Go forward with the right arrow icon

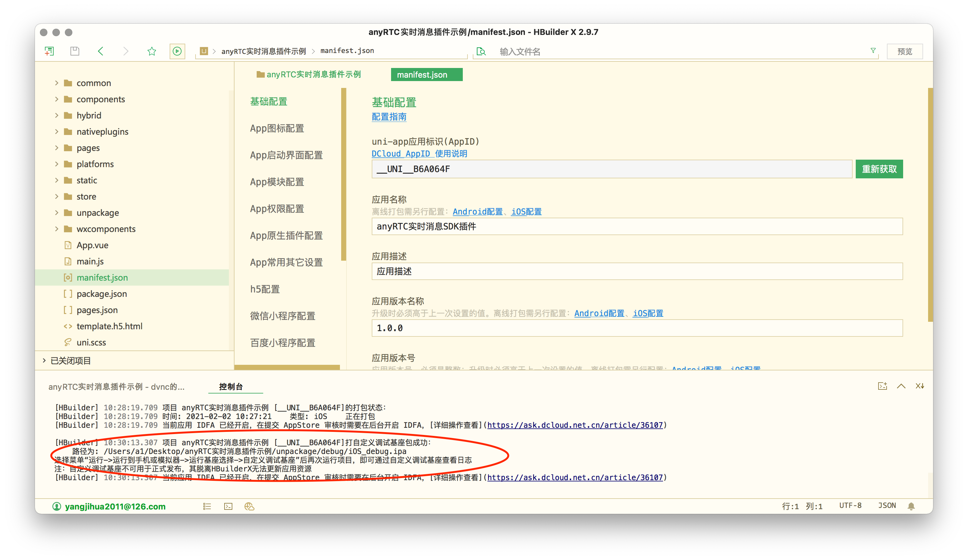point(126,51)
